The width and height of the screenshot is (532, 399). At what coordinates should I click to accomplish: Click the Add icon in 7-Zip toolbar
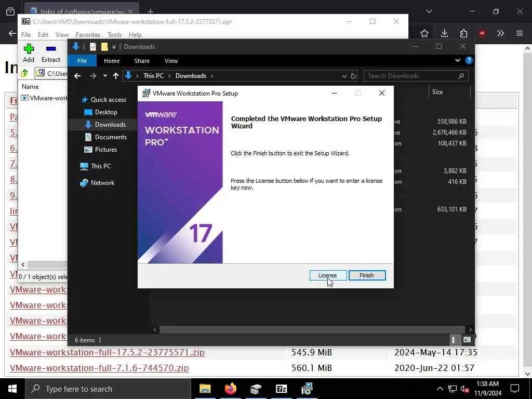[29, 53]
